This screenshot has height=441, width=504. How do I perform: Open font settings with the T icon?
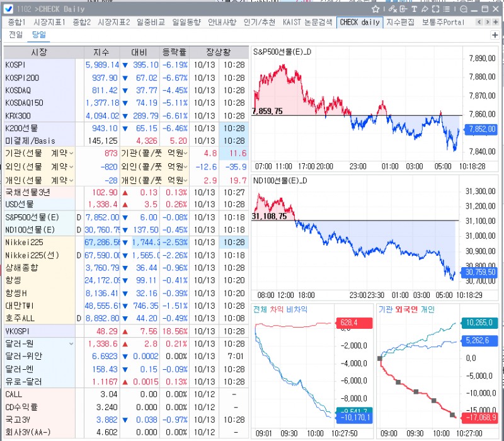pos(415,9)
